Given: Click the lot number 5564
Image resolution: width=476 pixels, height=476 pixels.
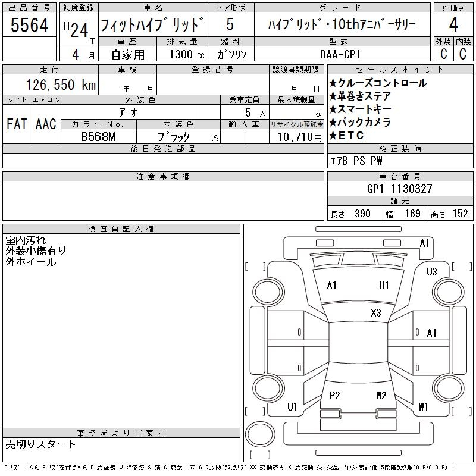Looking at the screenshot, I should [x=30, y=25].
